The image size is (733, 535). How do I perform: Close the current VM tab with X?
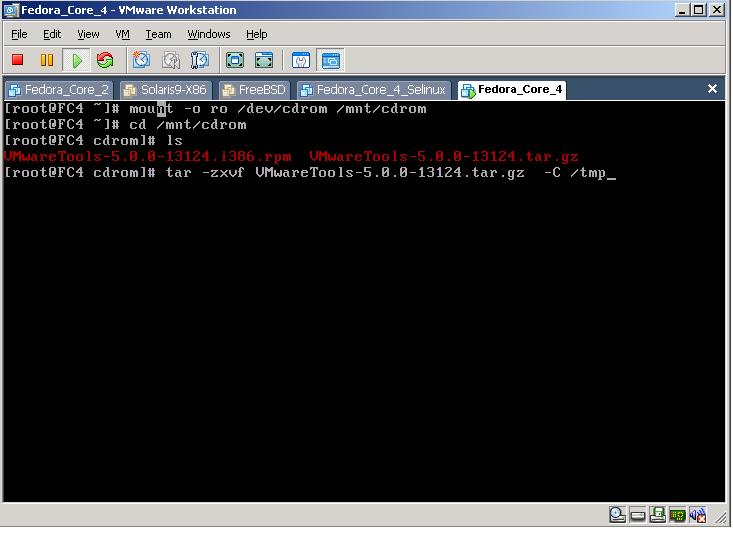tap(712, 89)
